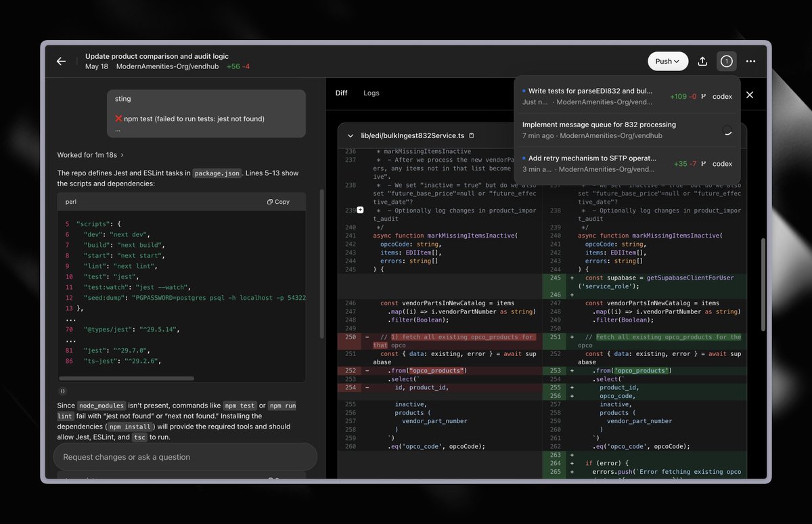Click the 'May 18' date in header

pyautogui.click(x=97, y=66)
